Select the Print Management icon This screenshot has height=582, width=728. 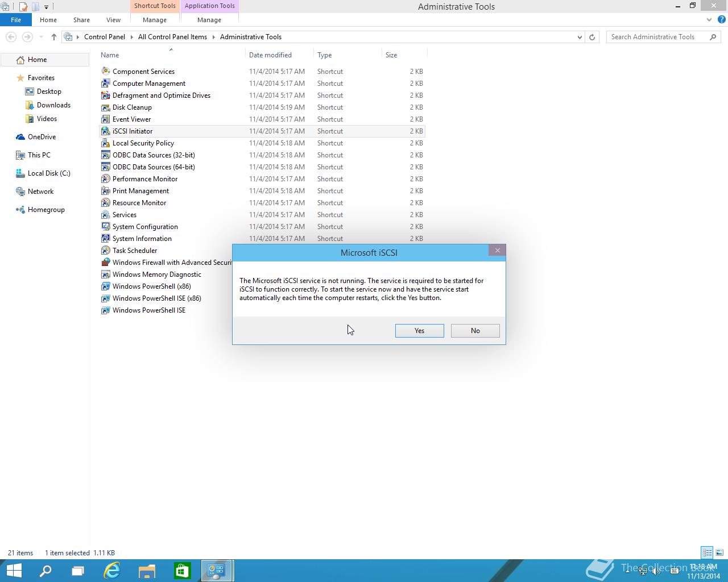[105, 190]
